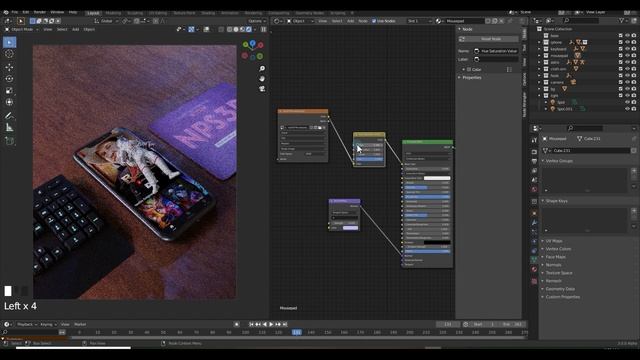Select the Move tool
Image resolution: width=640 pixels, height=360 pixels.
9,67
